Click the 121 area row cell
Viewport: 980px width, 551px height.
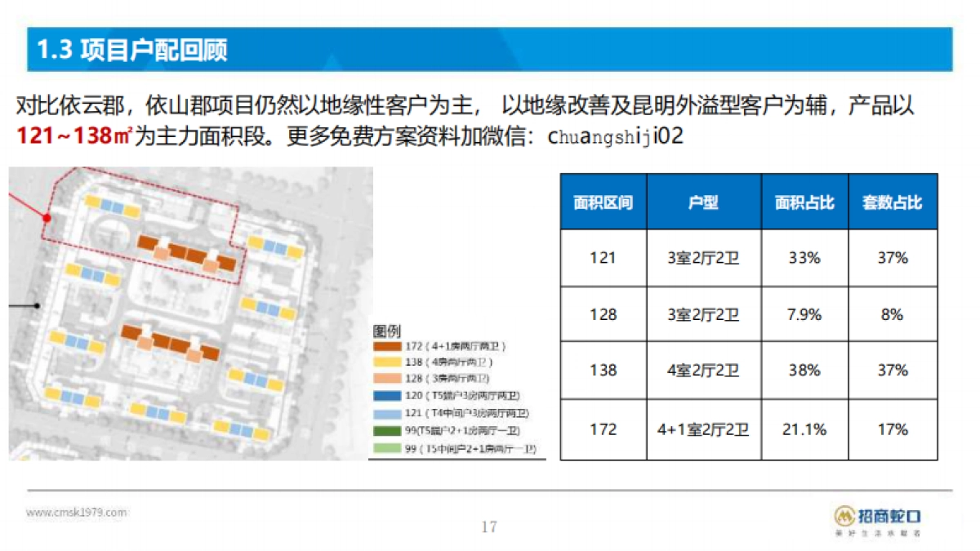click(603, 257)
